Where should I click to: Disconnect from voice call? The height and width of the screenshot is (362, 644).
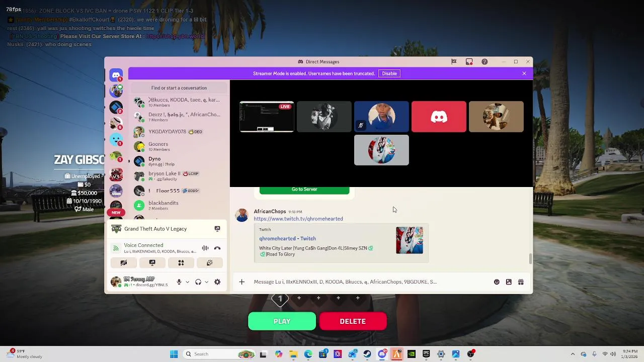click(217, 248)
